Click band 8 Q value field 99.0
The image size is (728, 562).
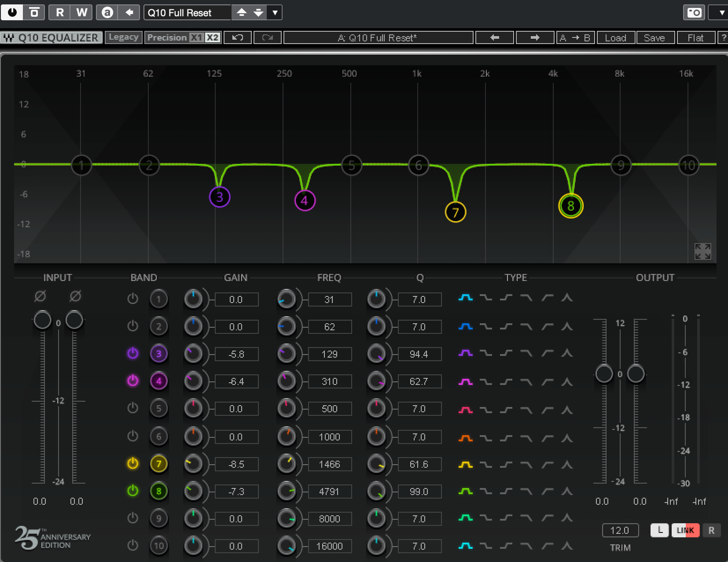(419, 492)
